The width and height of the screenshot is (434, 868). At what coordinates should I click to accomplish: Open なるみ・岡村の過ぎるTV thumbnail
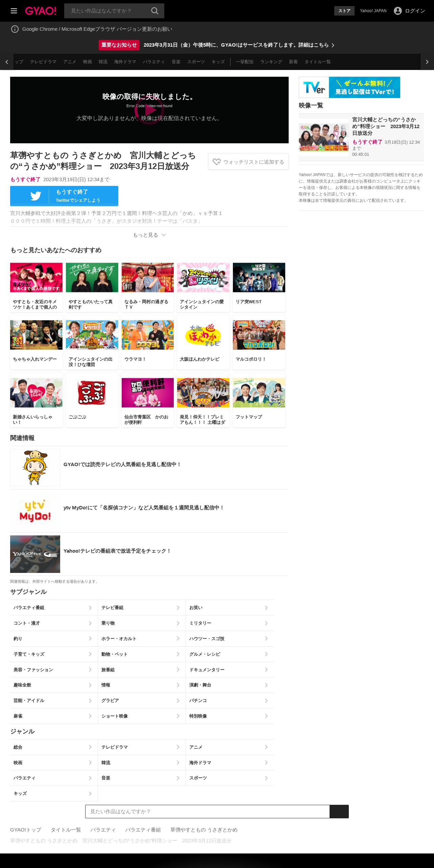(x=148, y=278)
